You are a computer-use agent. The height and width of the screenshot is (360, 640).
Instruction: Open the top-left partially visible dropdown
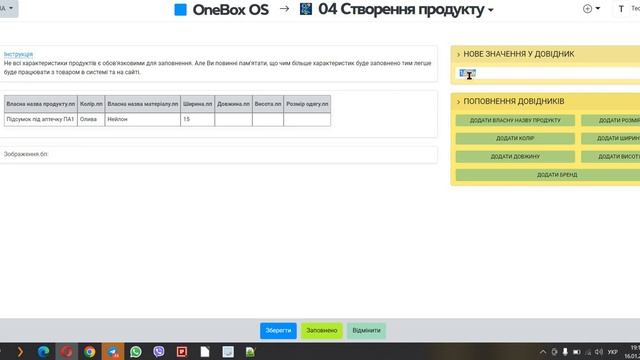(x=8, y=8)
